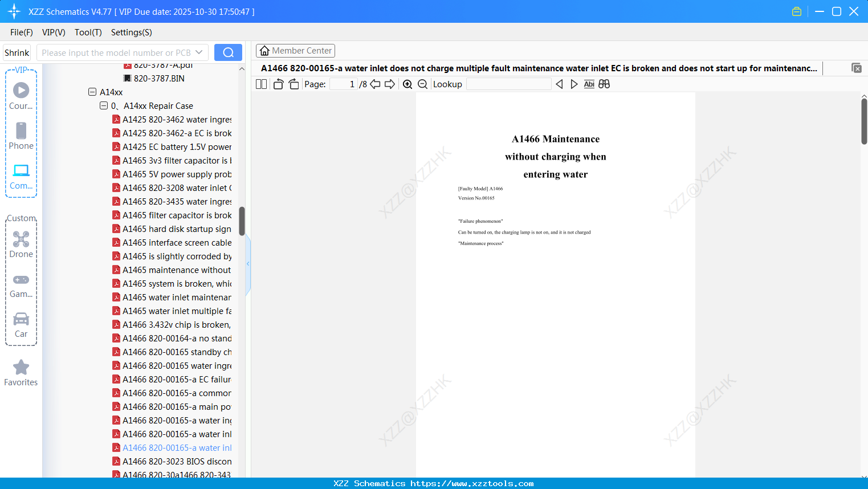Open A1465 interface screen cable case
Screen dimensions: 868x489
coord(172,243)
